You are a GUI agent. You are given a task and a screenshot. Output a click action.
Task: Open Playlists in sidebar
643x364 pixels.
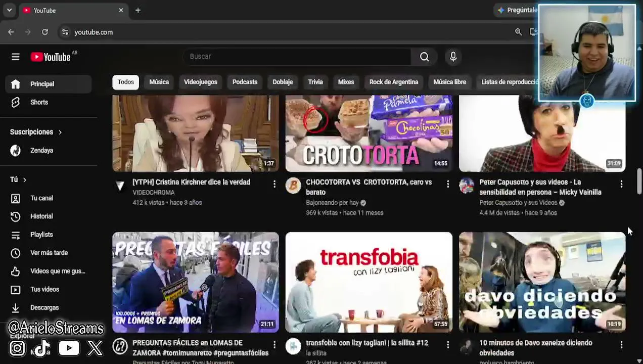click(49, 235)
